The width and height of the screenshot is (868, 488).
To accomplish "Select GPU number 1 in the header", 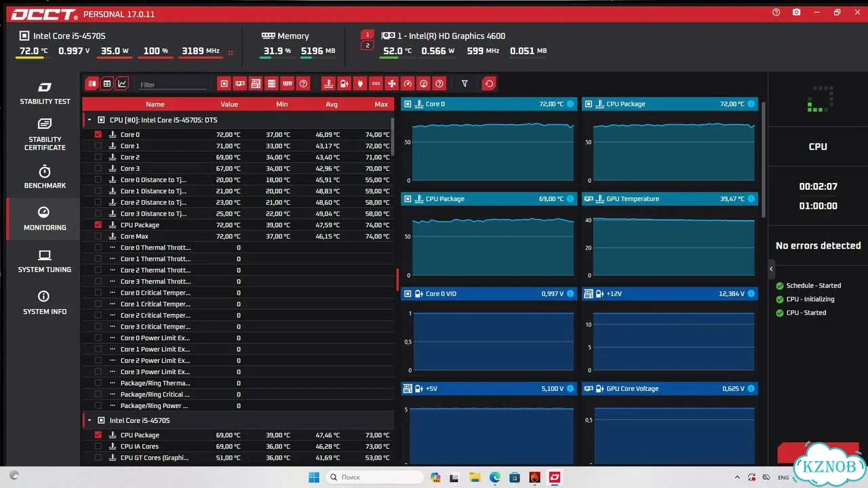I will tap(368, 35).
